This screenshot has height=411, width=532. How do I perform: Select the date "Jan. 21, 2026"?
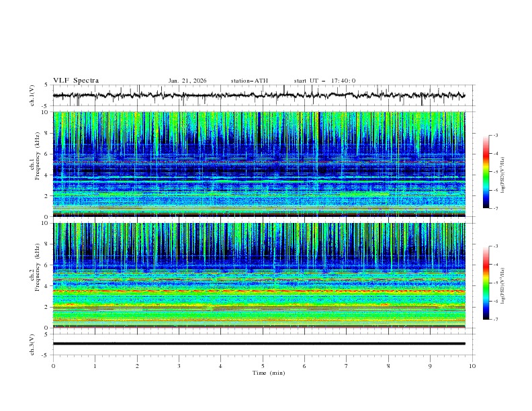(x=187, y=81)
